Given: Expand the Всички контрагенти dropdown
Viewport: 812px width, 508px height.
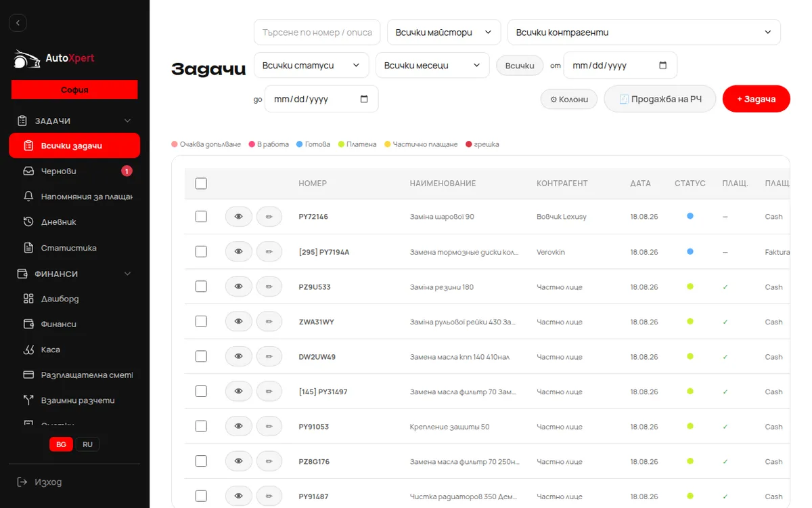Looking at the screenshot, I should pyautogui.click(x=644, y=33).
